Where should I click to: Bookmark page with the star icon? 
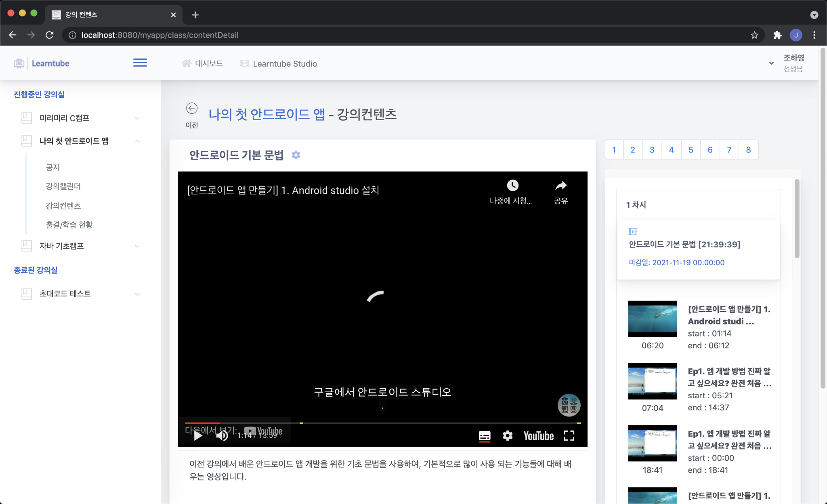[754, 35]
